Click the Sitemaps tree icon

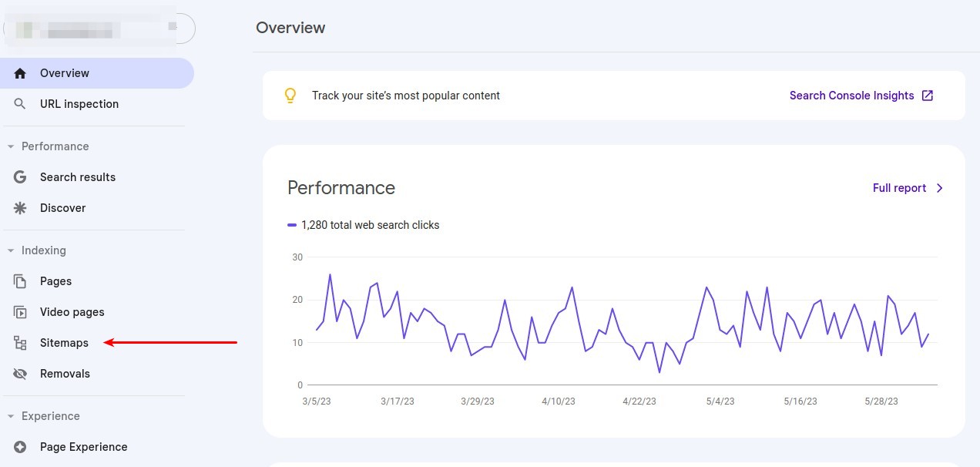pos(20,343)
